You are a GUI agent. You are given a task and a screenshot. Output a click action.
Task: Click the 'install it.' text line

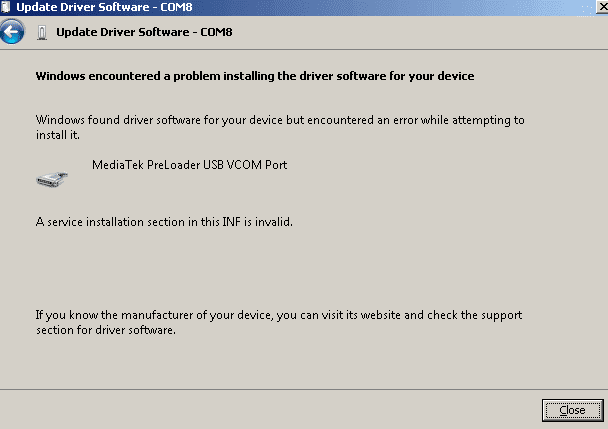58,135
